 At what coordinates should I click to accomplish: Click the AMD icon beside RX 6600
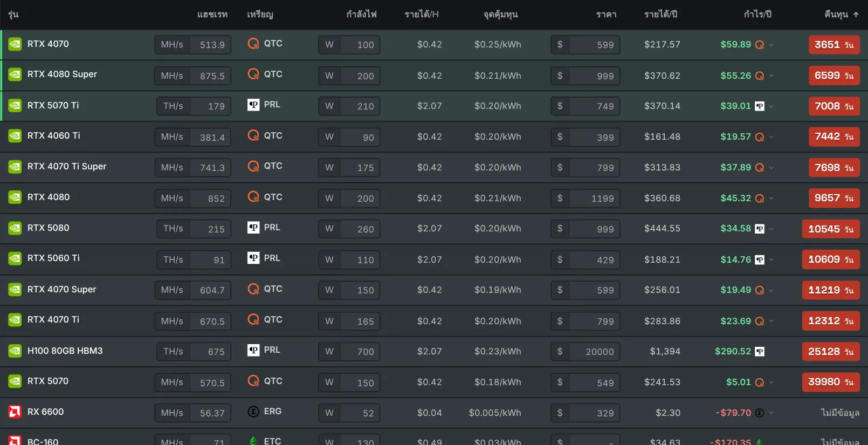(15, 412)
